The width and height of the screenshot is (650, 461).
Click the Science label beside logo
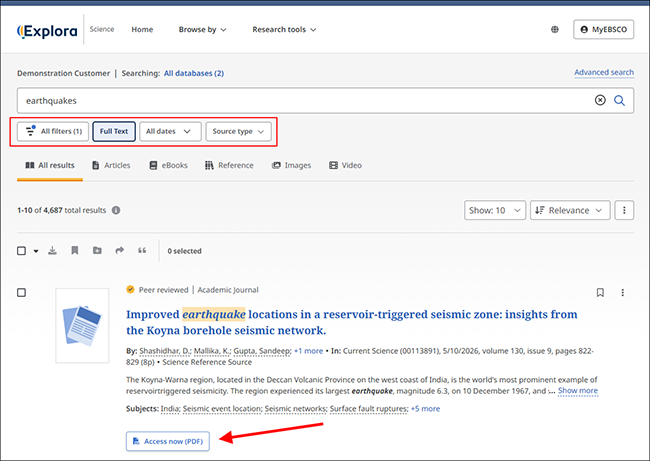[102, 29]
